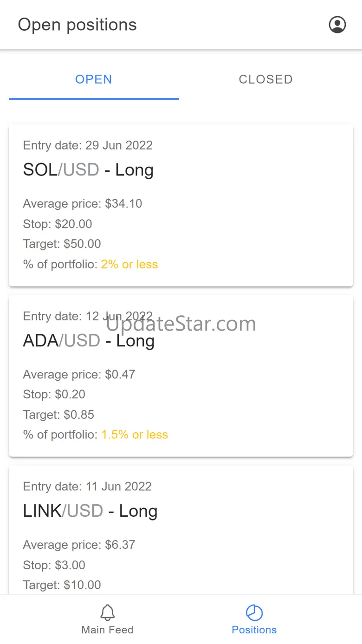Open the user account profile icon

coord(337,25)
